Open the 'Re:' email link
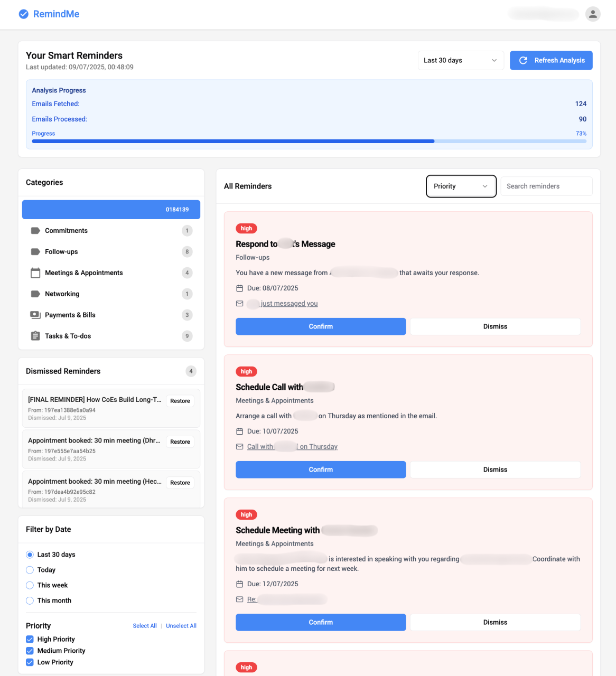Viewport: 616px width, 676px height. 287,599
